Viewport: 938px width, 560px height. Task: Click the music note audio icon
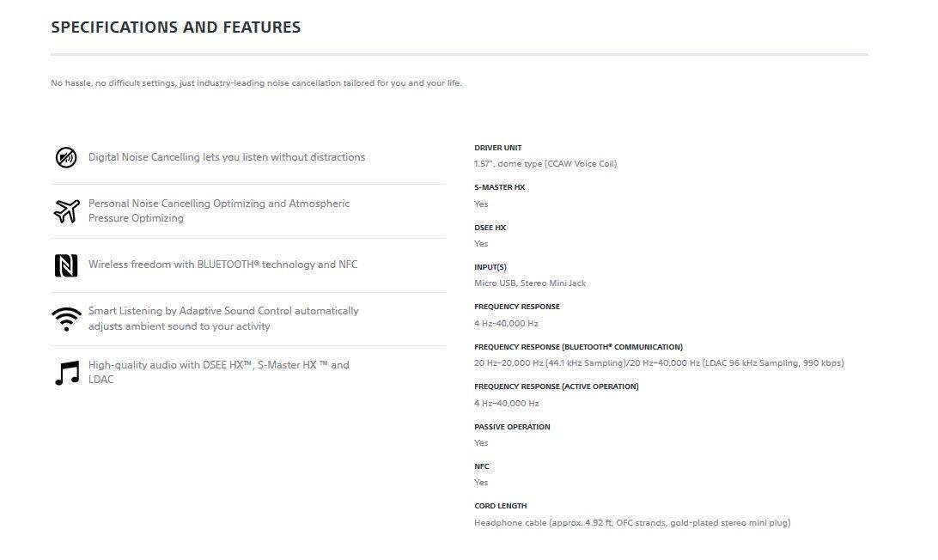(66, 373)
